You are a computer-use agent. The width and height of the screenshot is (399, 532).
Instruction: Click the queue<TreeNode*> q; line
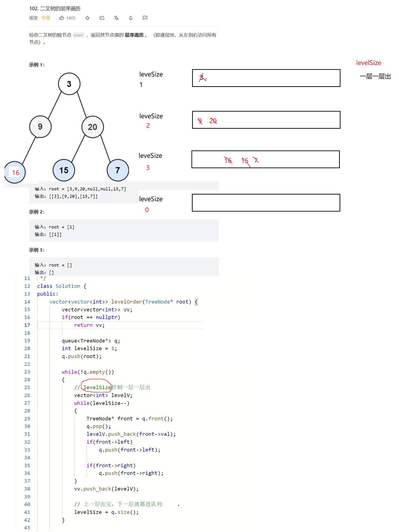pos(91,341)
